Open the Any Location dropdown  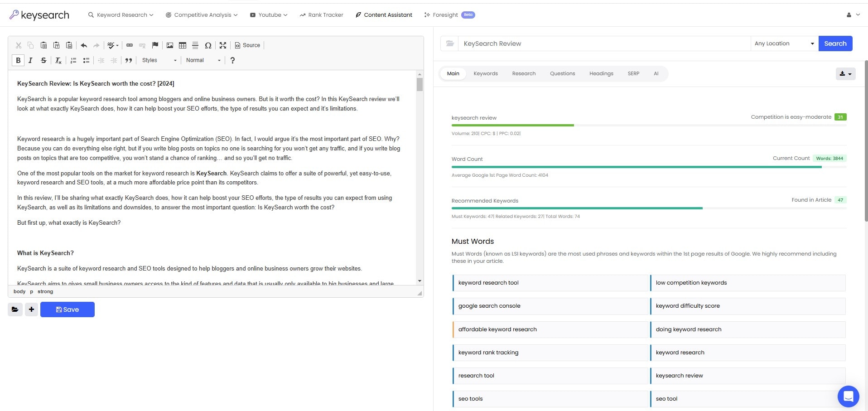point(784,44)
